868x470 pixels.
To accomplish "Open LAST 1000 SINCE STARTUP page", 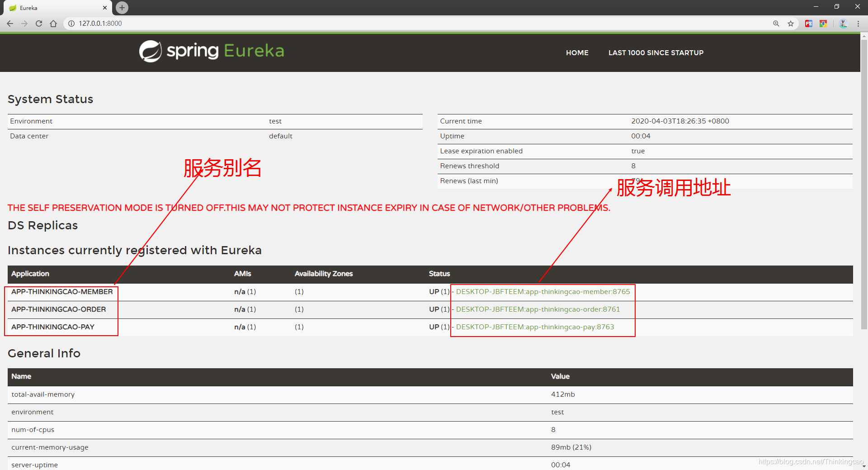I will 656,52.
